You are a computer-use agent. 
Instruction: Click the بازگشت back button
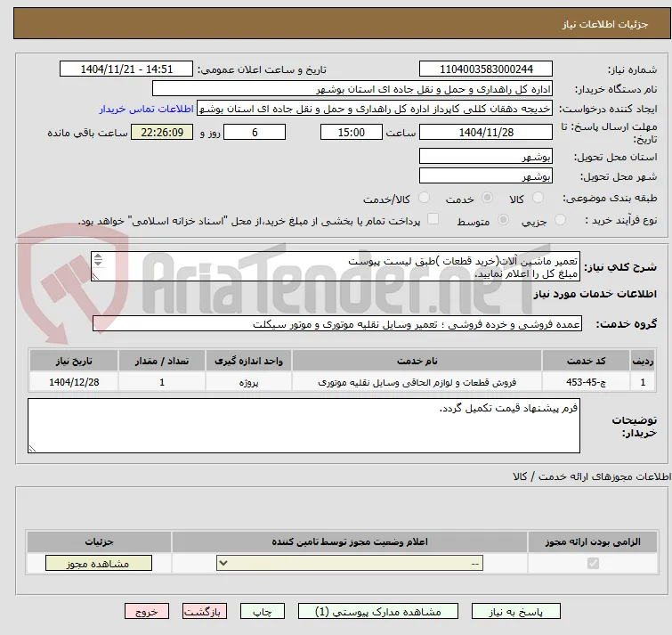(205, 612)
